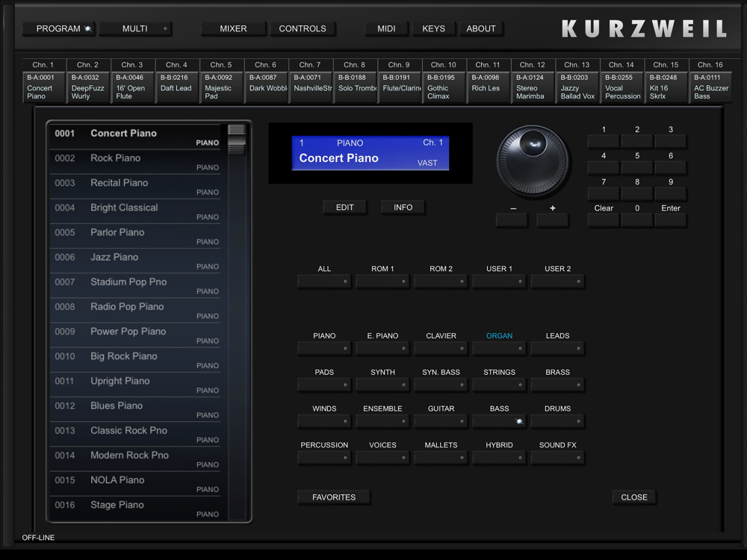Enable the GUITAR category button
The height and width of the screenshot is (560, 747).
pyautogui.click(x=441, y=421)
